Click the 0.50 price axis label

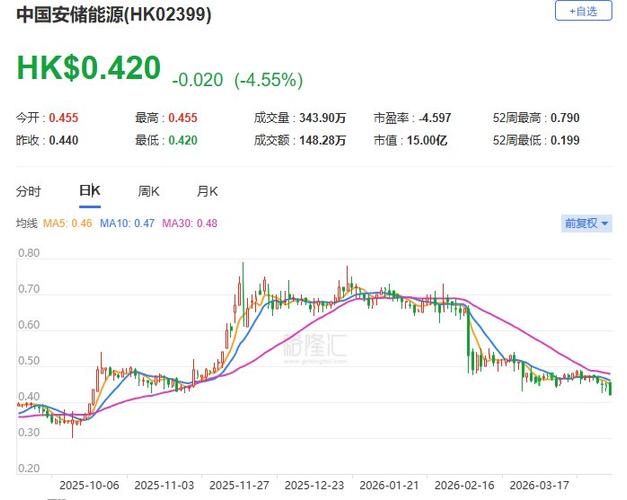pyautogui.click(x=29, y=361)
